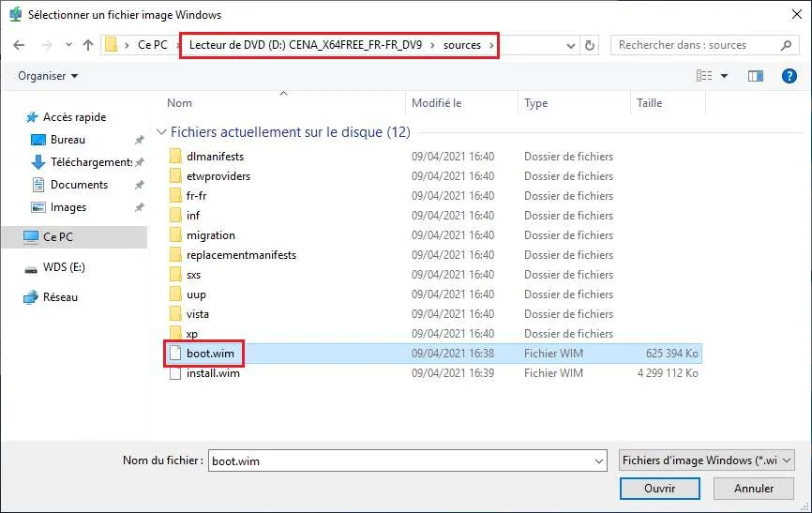This screenshot has width=812, height=513.
Task: Select the uup folder
Action: [x=196, y=294]
